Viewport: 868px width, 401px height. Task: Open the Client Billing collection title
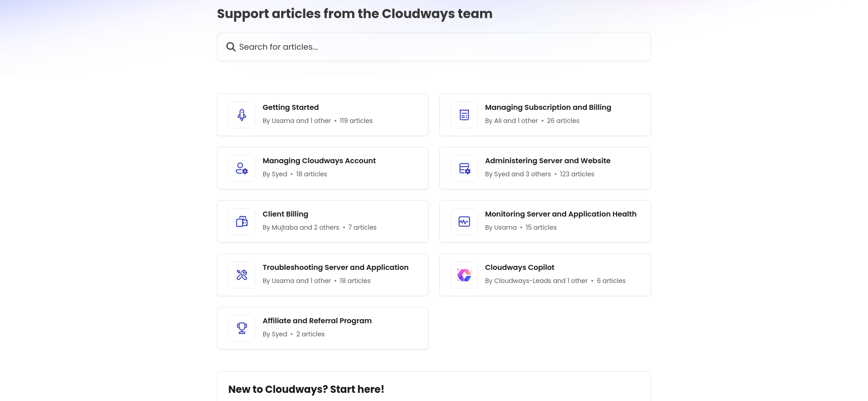285,214
